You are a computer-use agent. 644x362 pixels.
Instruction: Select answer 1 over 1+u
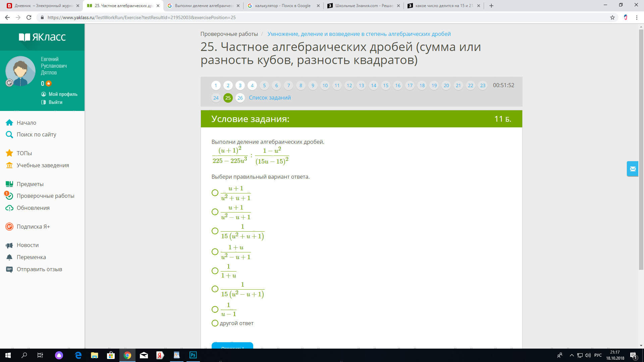[x=215, y=271]
